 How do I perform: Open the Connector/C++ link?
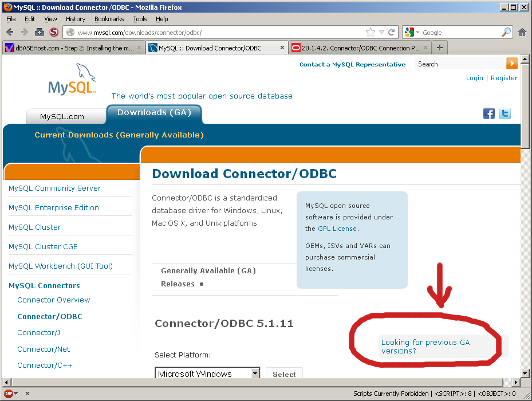(x=45, y=365)
